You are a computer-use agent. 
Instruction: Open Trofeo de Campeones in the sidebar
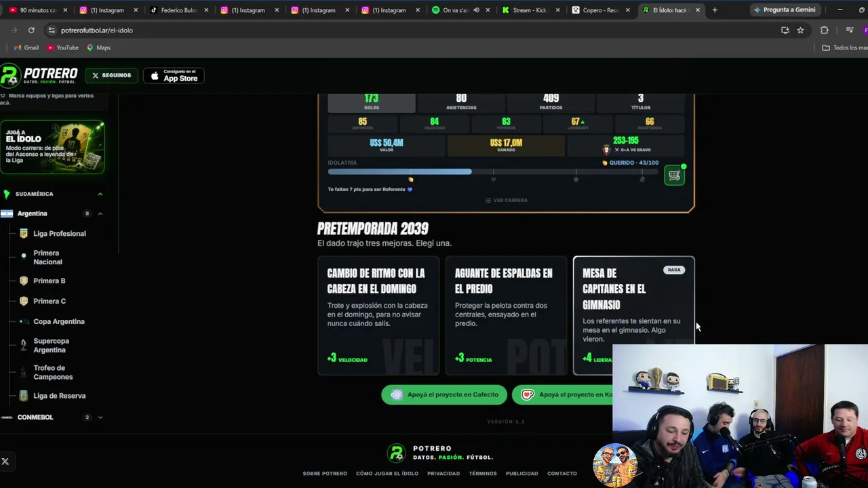pyautogui.click(x=53, y=373)
